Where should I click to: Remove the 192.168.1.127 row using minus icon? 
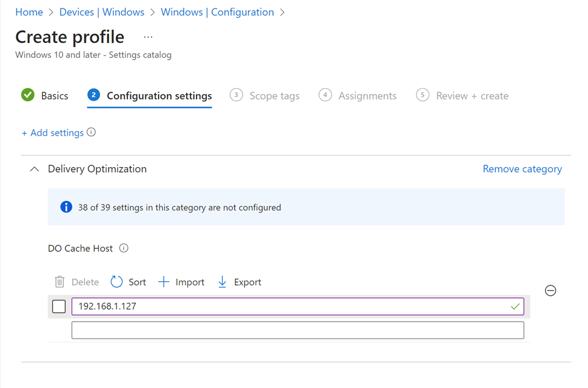point(550,290)
